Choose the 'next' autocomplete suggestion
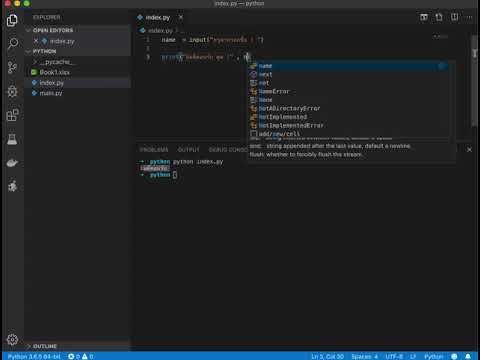480x360 pixels. point(349,75)
